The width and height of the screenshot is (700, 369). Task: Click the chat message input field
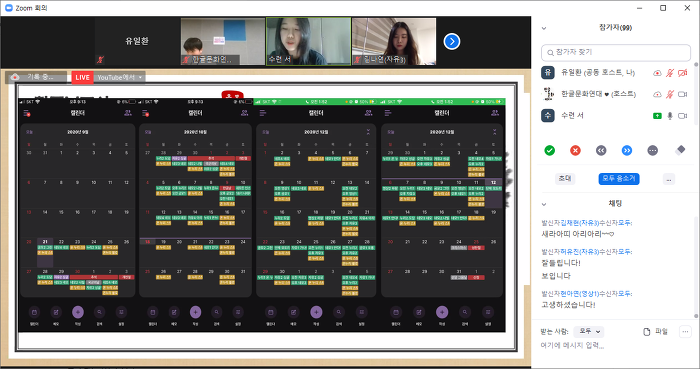[614, 345]
